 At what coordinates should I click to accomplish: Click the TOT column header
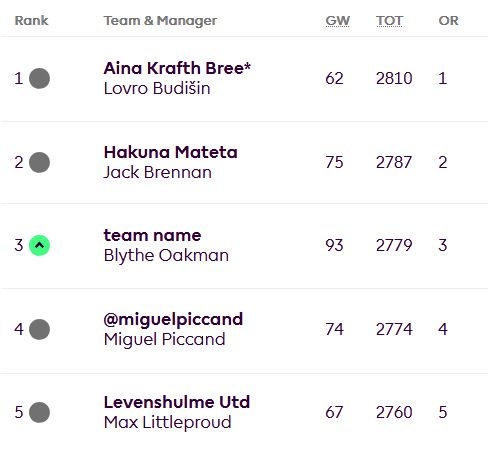pyautogui.click(x=389, y=21)
